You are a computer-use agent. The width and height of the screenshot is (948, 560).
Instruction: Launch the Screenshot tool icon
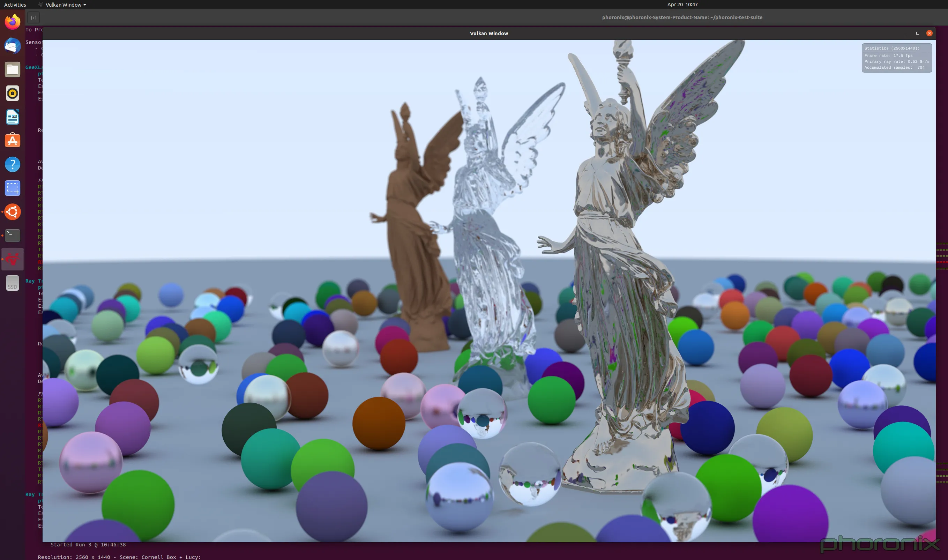(x=13, y=188)
